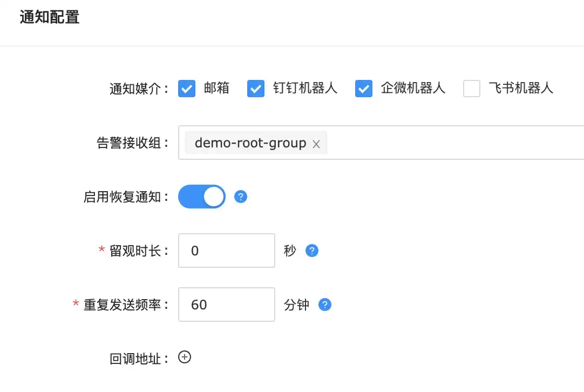Click the 邮箱 label text
Viewport: 584px width, 392px height.
click(216, 89)
